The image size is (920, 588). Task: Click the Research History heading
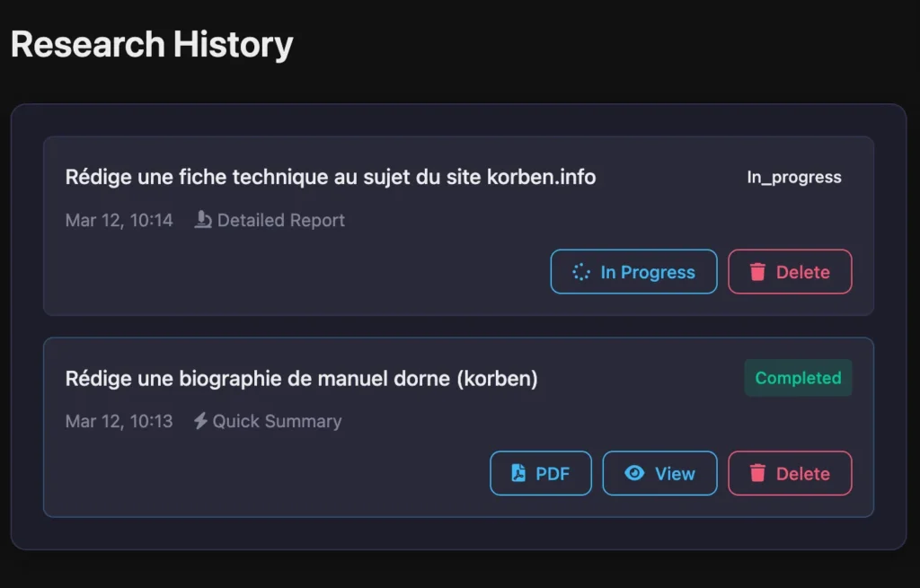[x=152, y=44]
